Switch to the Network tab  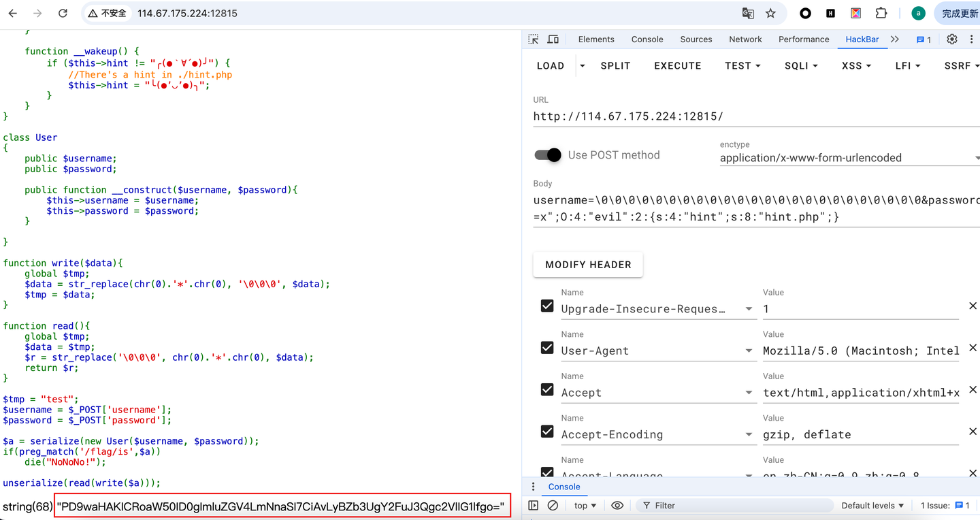[745, 39]
